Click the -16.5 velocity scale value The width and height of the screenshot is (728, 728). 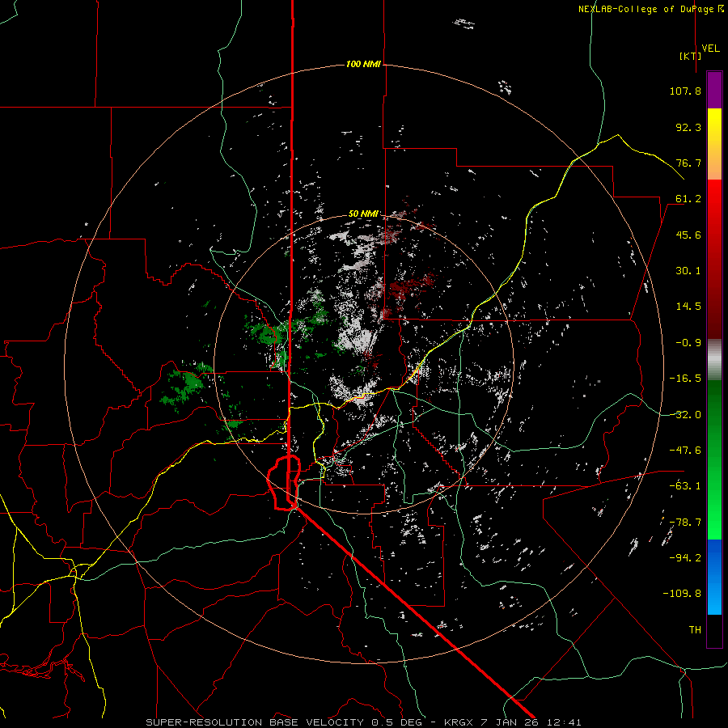[x=685, y=379]
